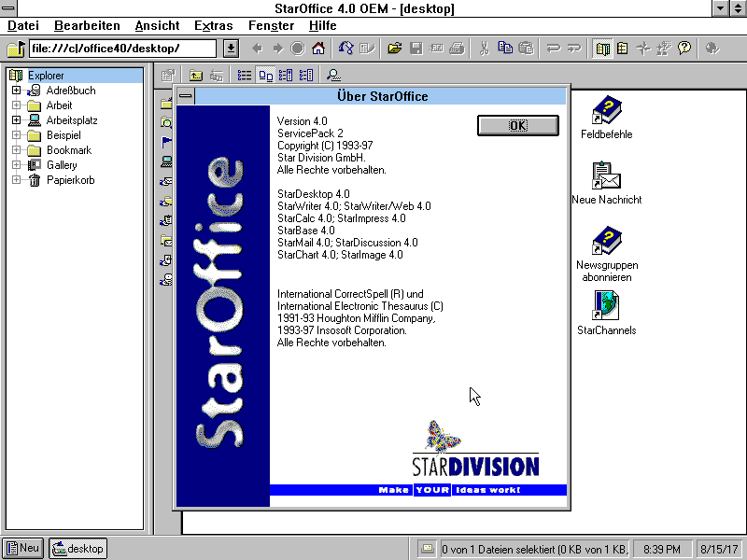
Task: Open the Extras menu
Action: pyautogui.click(x=214, y=26)
